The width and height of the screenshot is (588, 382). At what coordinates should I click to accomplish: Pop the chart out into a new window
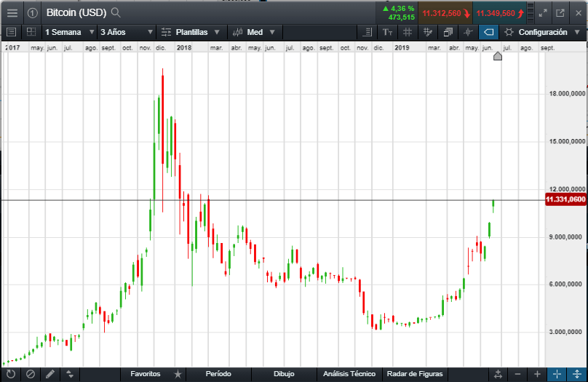click(x=560, y=13)
